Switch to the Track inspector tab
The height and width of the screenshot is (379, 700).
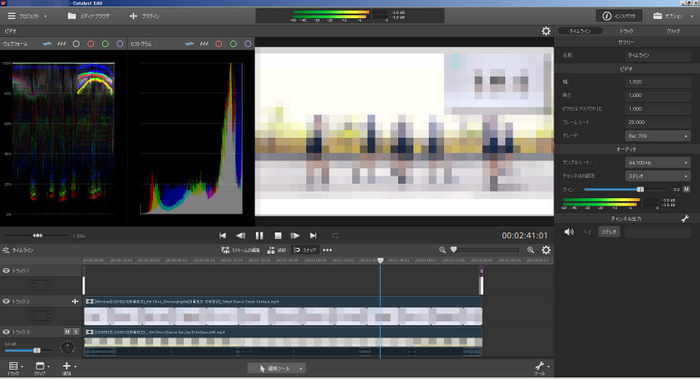click(x=626, y=31)
